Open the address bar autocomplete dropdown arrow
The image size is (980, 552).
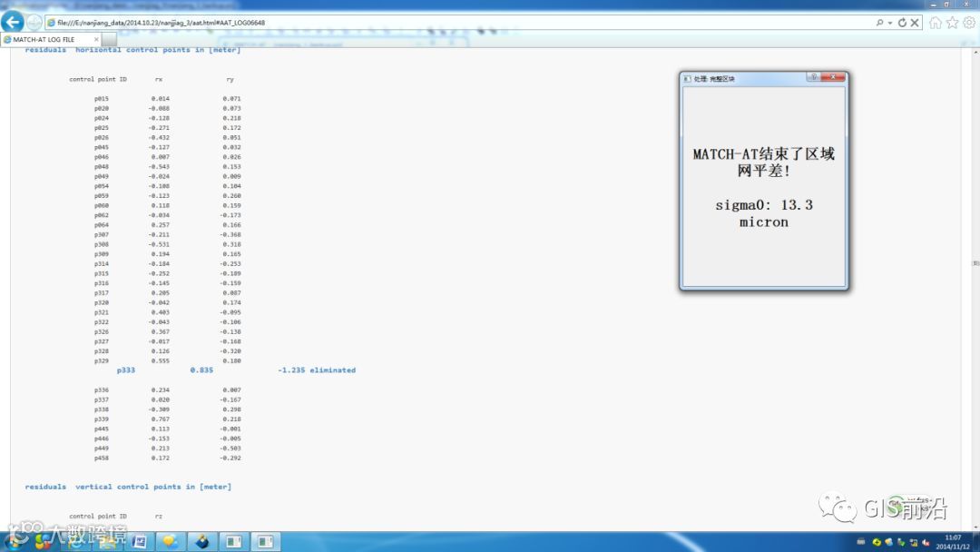pyautogui.click(x=890, y=23)
